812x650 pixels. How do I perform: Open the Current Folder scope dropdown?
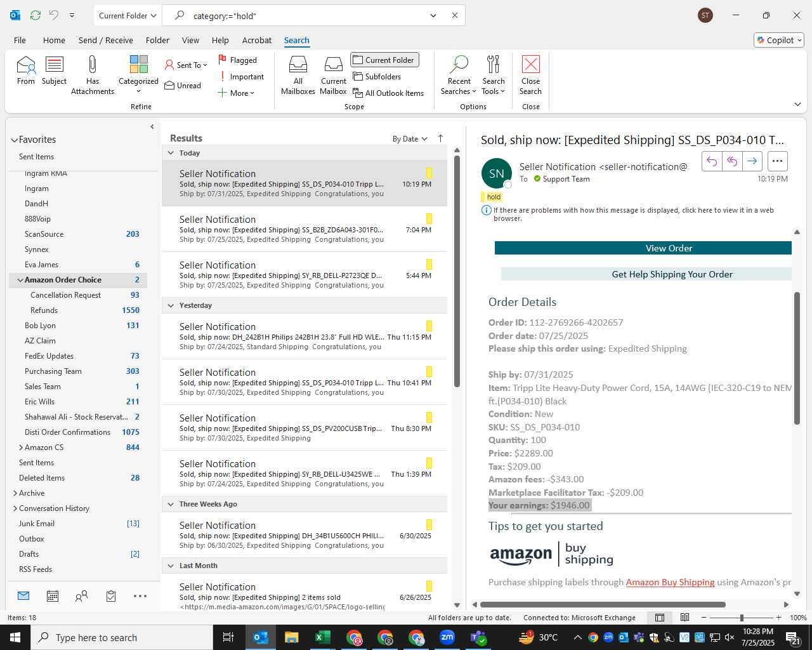coord(128,16)
